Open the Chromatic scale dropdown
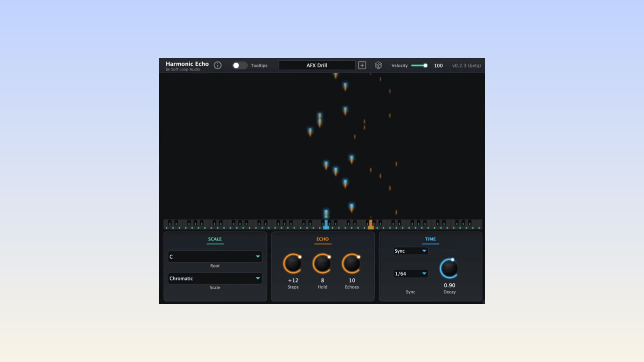Image resolution: width=644 pixels, height=362 pixels. (x=215, y=278)
